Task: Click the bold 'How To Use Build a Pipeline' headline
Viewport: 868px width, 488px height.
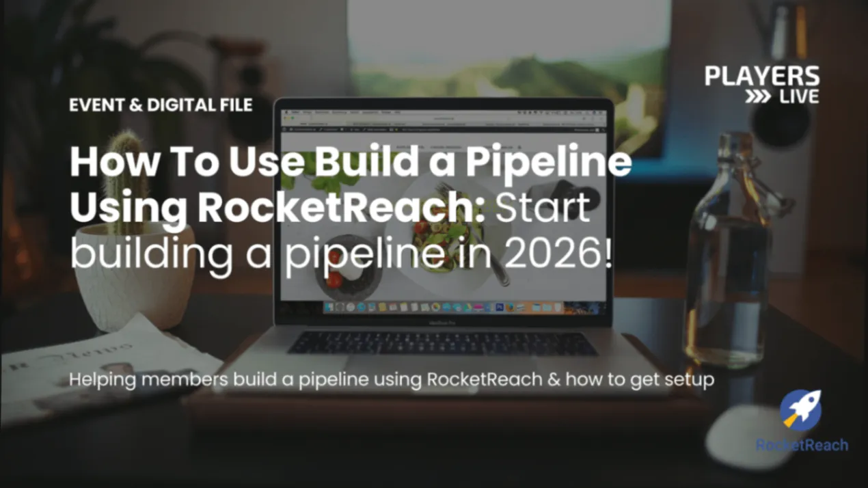Action: tap(350, 163)
